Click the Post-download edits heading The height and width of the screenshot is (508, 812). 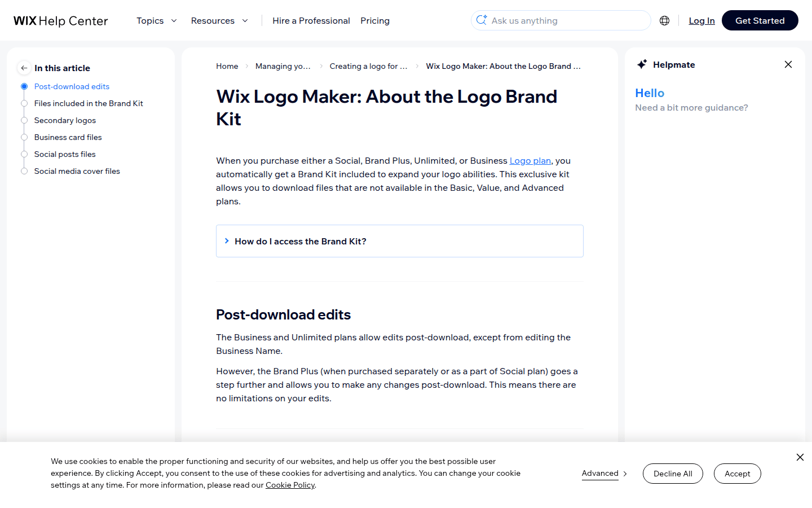tap(283, 314)
